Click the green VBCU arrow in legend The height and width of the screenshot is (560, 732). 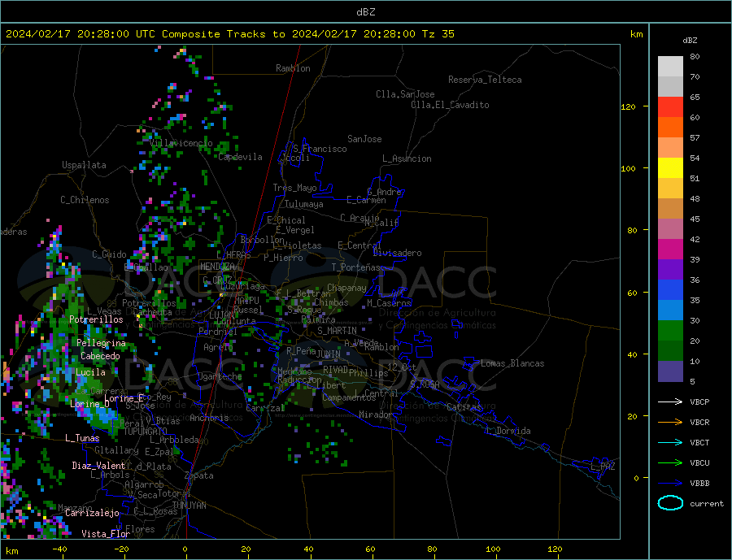[670, 463]
